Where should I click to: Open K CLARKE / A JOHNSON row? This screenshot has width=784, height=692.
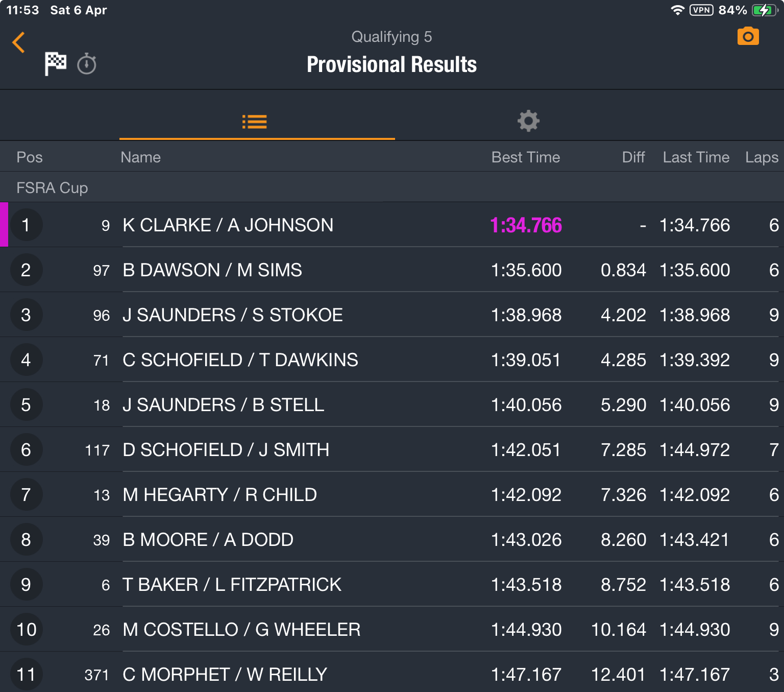pyautogui.click(x=392, y=225)
